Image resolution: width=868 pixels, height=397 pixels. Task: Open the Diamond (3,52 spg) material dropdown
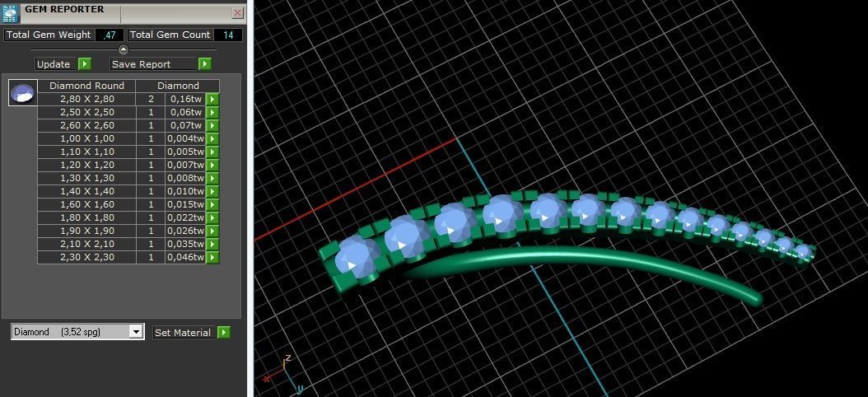[136, 332]
